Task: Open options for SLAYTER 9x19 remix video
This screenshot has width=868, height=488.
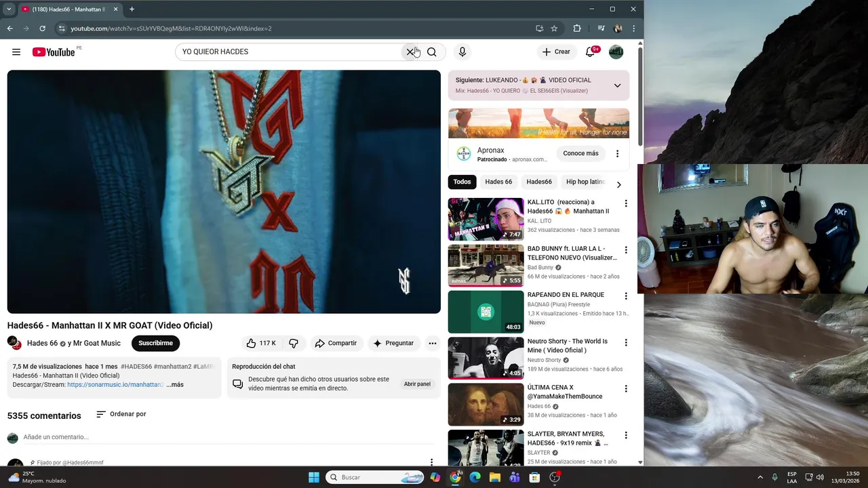Action: coord(626,435)
